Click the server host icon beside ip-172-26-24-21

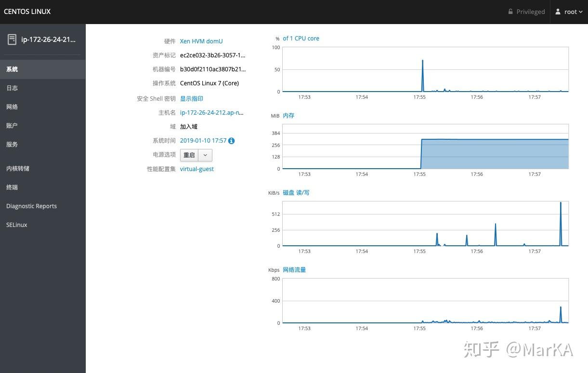(x=12, y=40)
